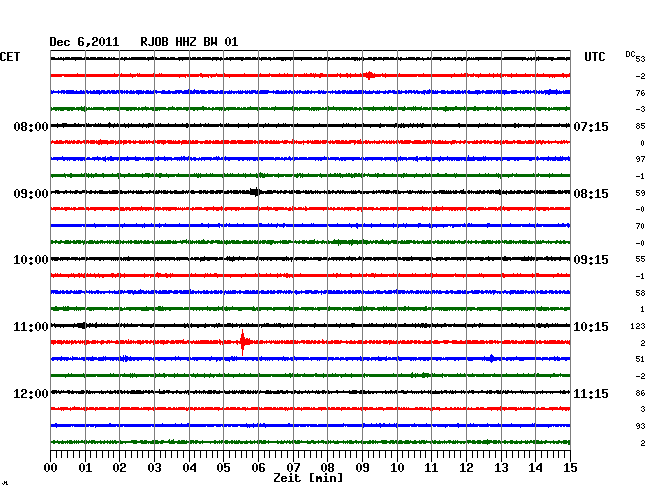Click minute 03 on the time axis

154,468
